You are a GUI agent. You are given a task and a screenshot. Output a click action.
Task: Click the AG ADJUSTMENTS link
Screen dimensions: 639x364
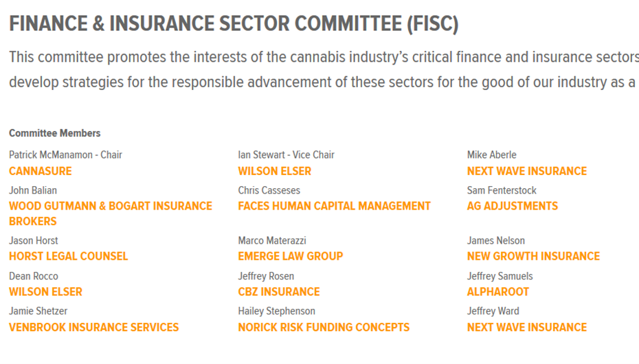513,206
